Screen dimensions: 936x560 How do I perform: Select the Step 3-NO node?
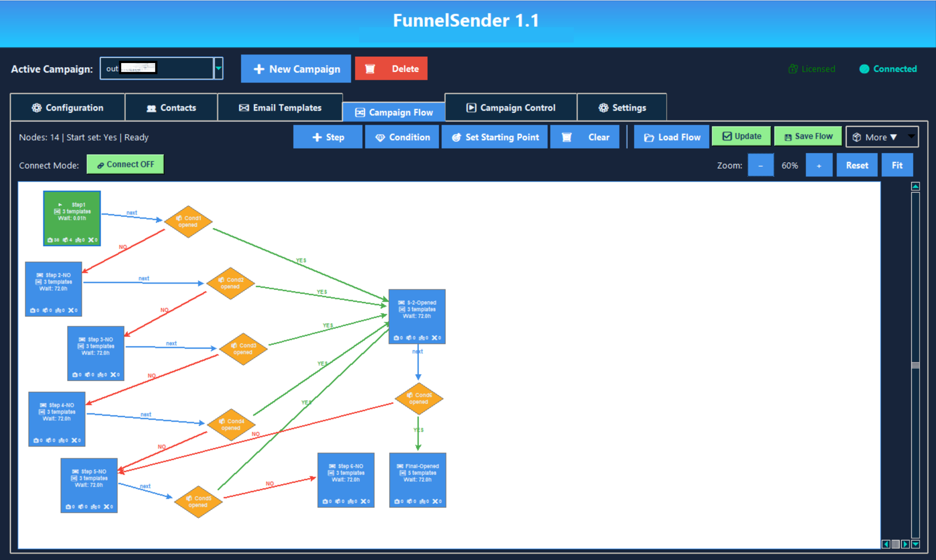point(96,353)
